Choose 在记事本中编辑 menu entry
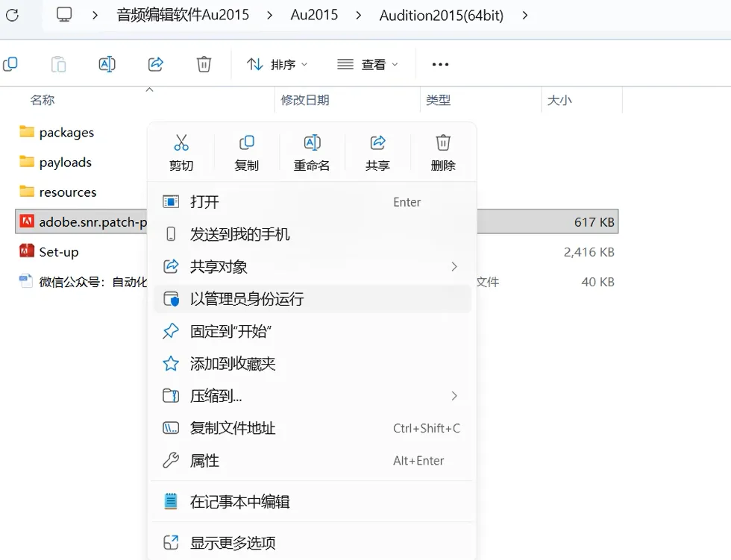This screenshot has width=731, height=560. (313, 501)
